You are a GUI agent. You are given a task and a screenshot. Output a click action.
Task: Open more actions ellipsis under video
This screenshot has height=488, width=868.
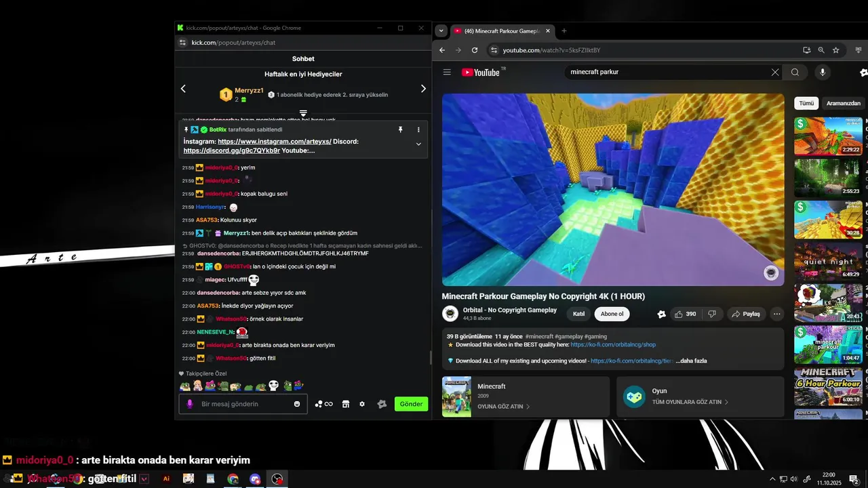click(777, 314)
